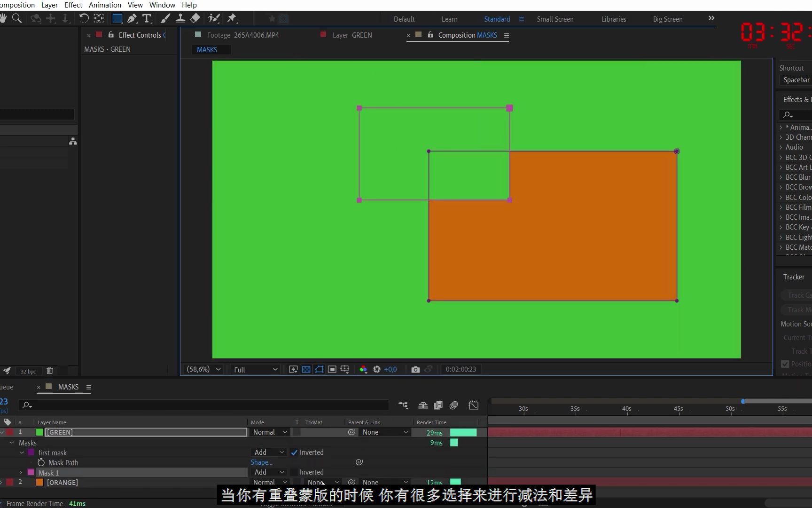Select the Puppet Pin tool
This screenshot has height=508, width=812.
click(x=232, y=18)
